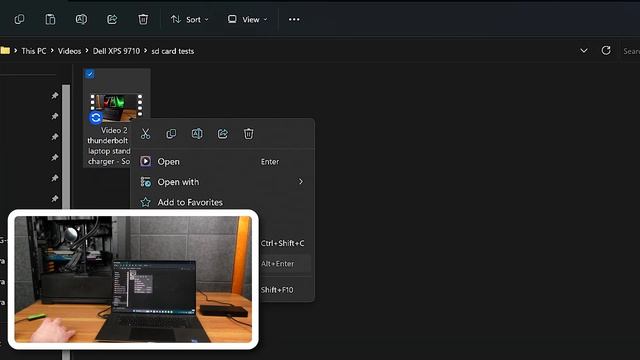
Task: Select the context menu entry with Alt+Enter shortcut
Action: pos(284,264)
